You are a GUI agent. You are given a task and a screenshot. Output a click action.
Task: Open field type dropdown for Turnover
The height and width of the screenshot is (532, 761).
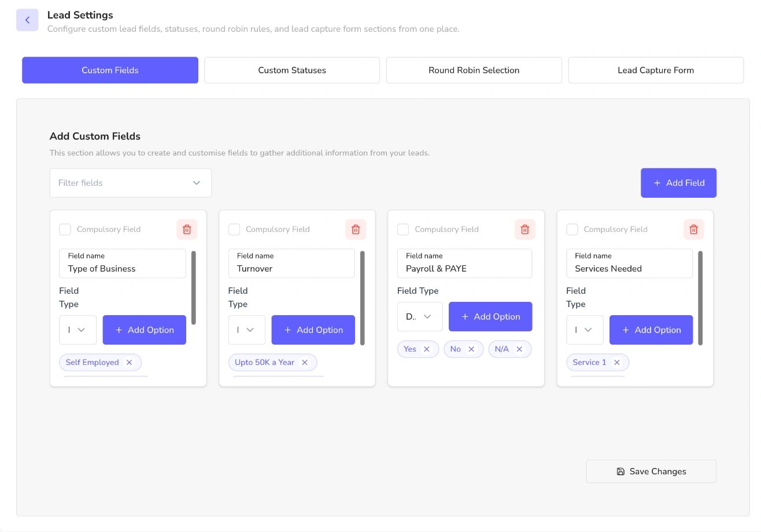(247, 330)
